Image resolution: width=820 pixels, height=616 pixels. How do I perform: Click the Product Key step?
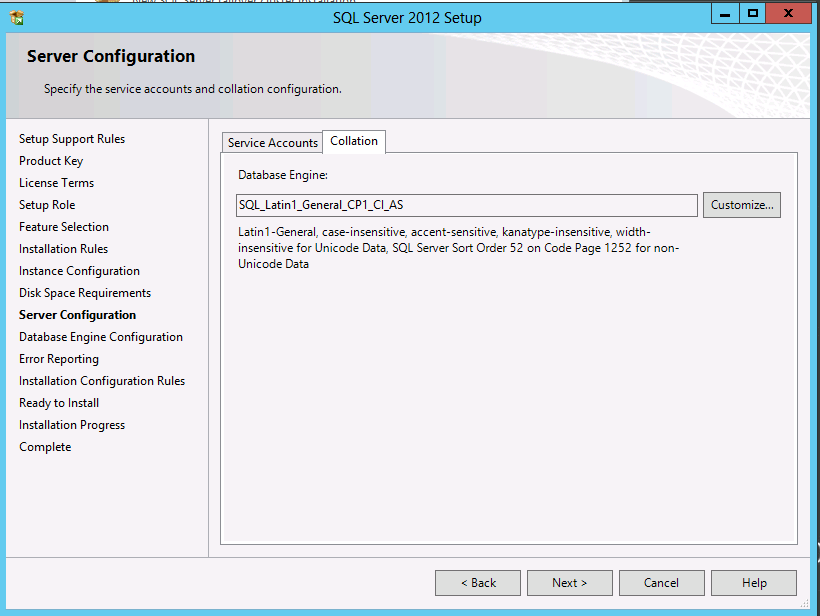pyautogui.click(x=51, y=161)
